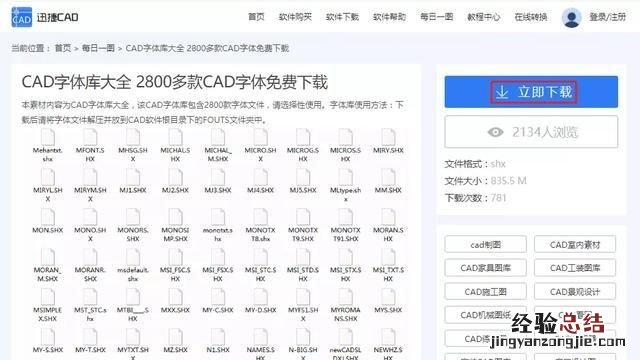Viewport: 640px width, 360px height.
Task: Open the 教程中心 nav item
Action: (x=484, y=17)
